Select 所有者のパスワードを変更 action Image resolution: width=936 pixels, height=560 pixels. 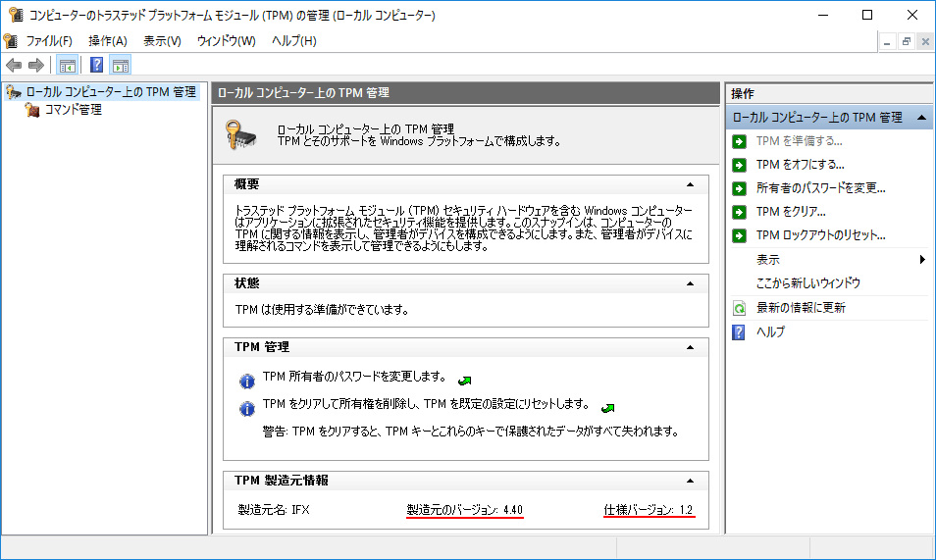(x=820, y=188)
